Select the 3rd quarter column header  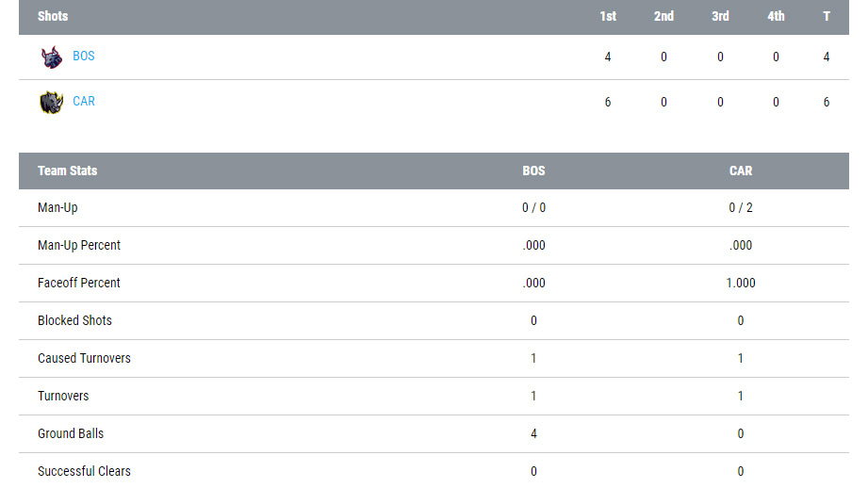[x=720, y=16]
